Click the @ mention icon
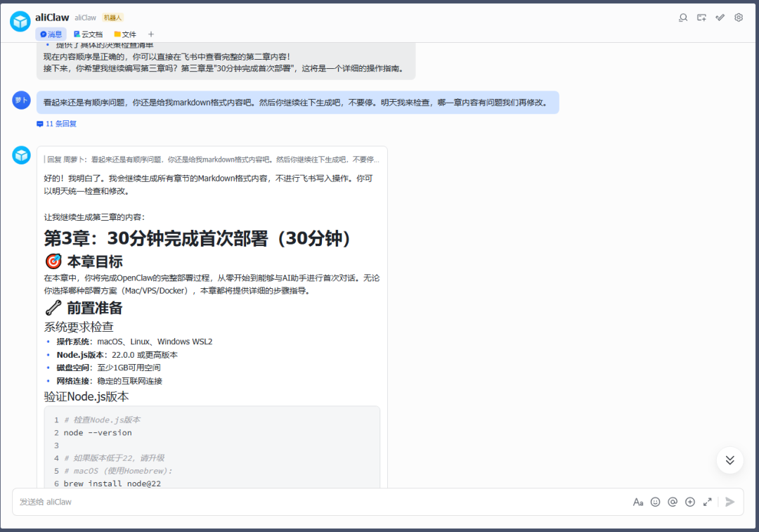 (x=673, y=502)
